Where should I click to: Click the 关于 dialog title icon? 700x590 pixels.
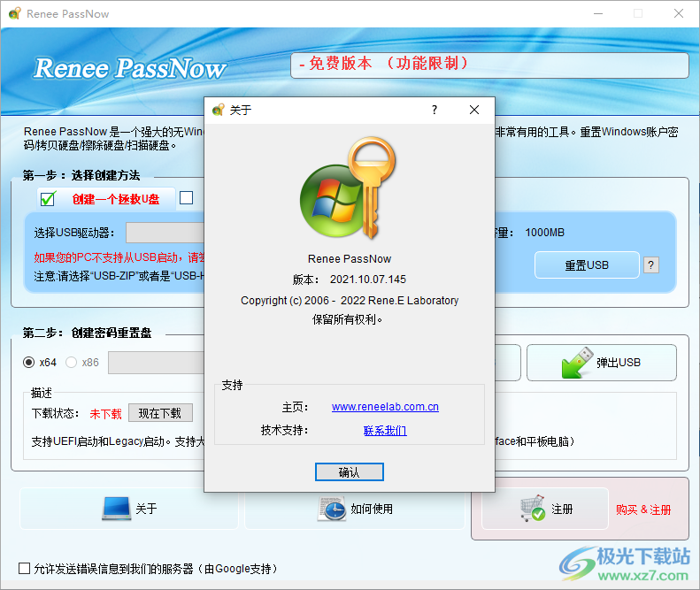click(218, 110)
